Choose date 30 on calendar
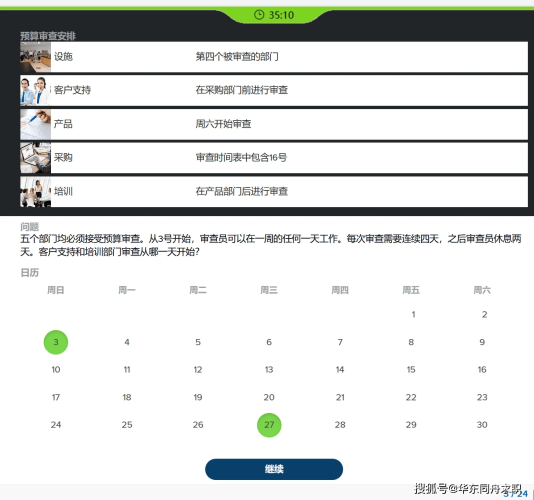The width and height of the screenshot is (534, 500). (x=482, y=425)
